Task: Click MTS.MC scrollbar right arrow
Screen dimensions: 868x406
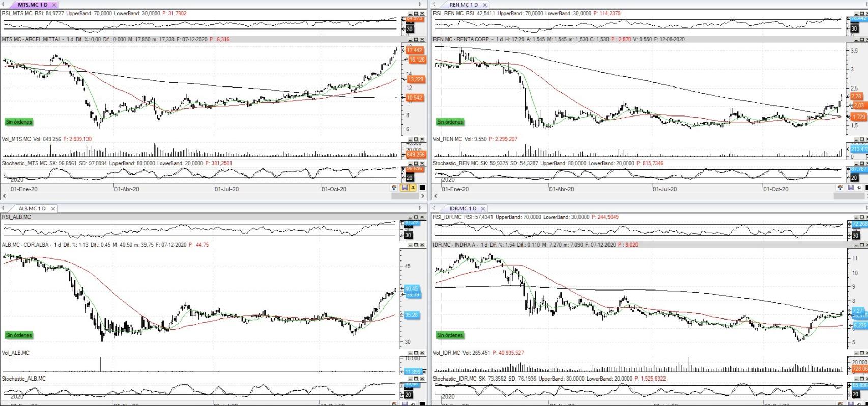Action: 423,196
